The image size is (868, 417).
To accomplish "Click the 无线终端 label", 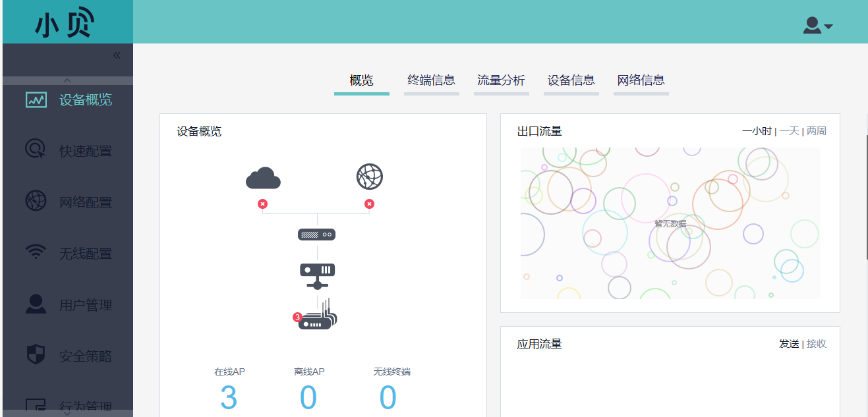I will pyautogui.click(x=391, y=372).
